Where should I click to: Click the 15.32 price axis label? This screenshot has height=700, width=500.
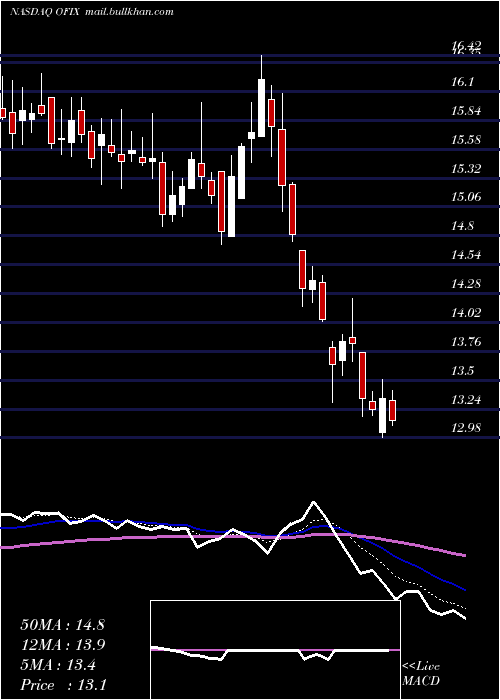(x=466, y=169)
